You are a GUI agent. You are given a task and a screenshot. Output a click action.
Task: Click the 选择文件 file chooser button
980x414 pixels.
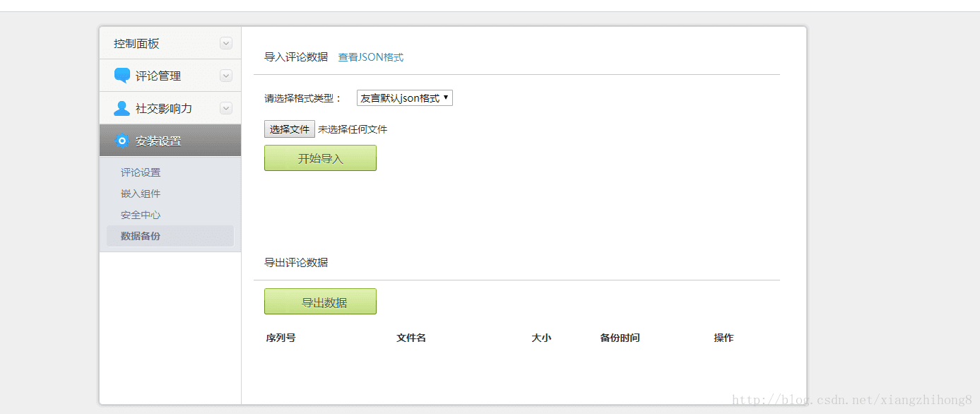coord(290,129)
